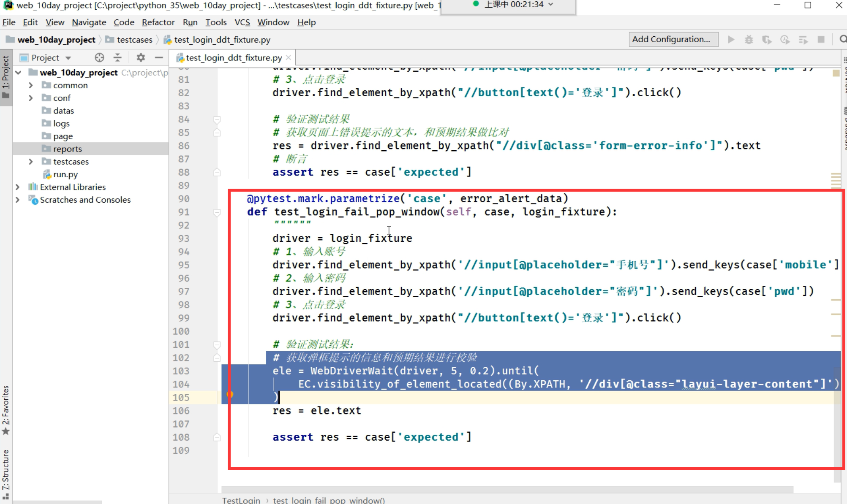Screen dimensions: 847x504
Task: Click the collapse all icon in Project panel
Action: (x=117, y=57)
